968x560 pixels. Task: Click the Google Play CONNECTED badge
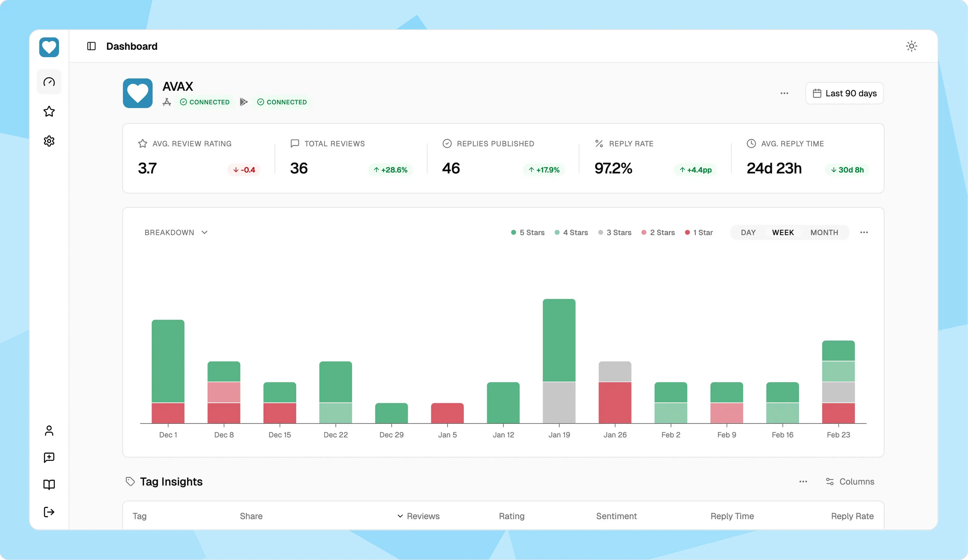[x=282, y=102]
